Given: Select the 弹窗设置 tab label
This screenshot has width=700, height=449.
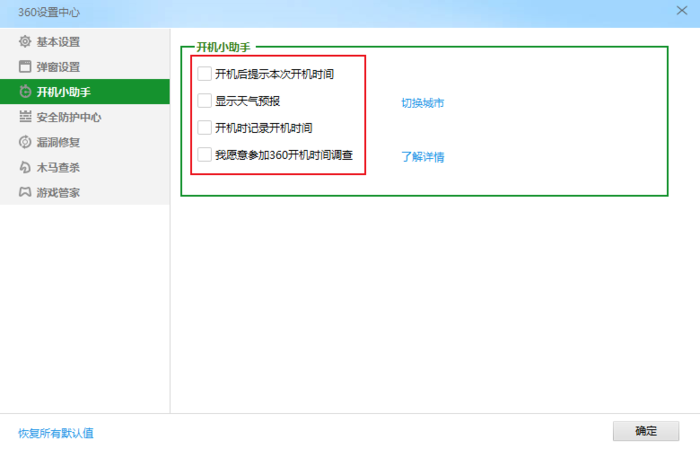Looking at the screenshot, I should point(58,67).
